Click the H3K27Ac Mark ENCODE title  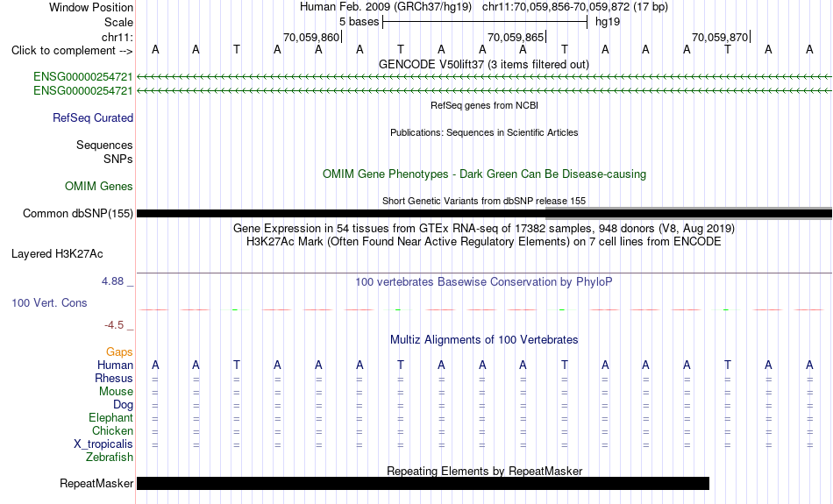(484, 242)
